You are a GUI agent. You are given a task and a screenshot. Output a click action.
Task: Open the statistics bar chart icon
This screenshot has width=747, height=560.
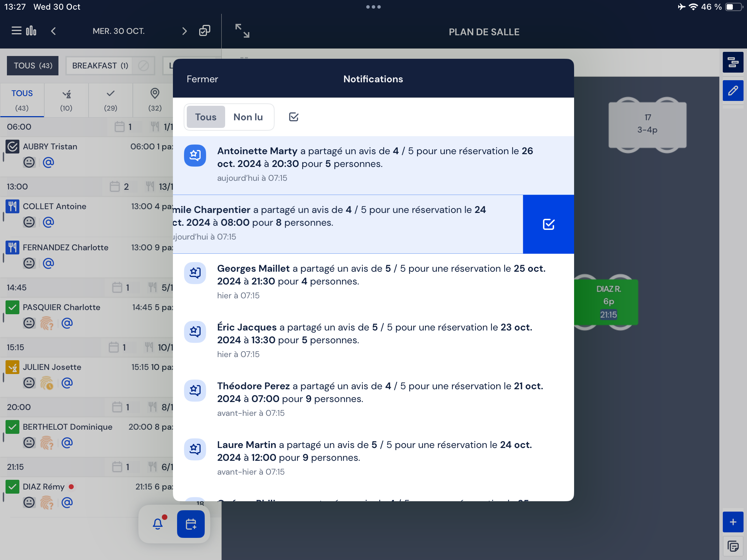tap(31, 31)
